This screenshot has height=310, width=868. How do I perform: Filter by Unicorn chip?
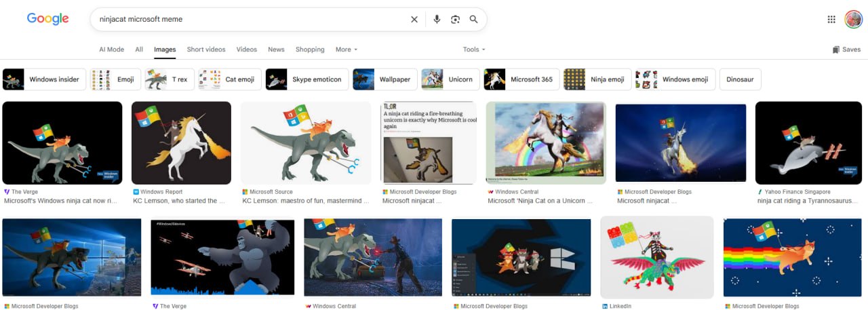tap(450, 79)
